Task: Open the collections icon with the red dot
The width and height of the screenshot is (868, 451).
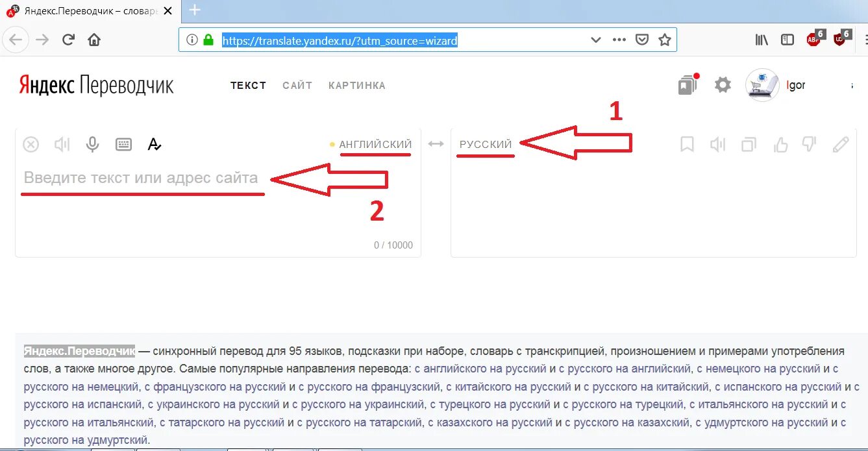Action: pyautogui.click(x=688, y=84)
